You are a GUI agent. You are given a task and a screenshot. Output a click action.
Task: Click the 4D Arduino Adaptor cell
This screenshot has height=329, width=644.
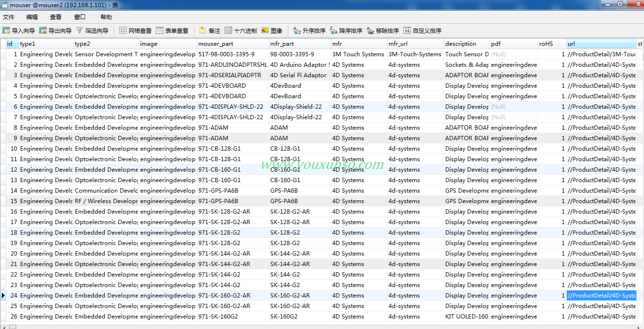tap(300, 65)
